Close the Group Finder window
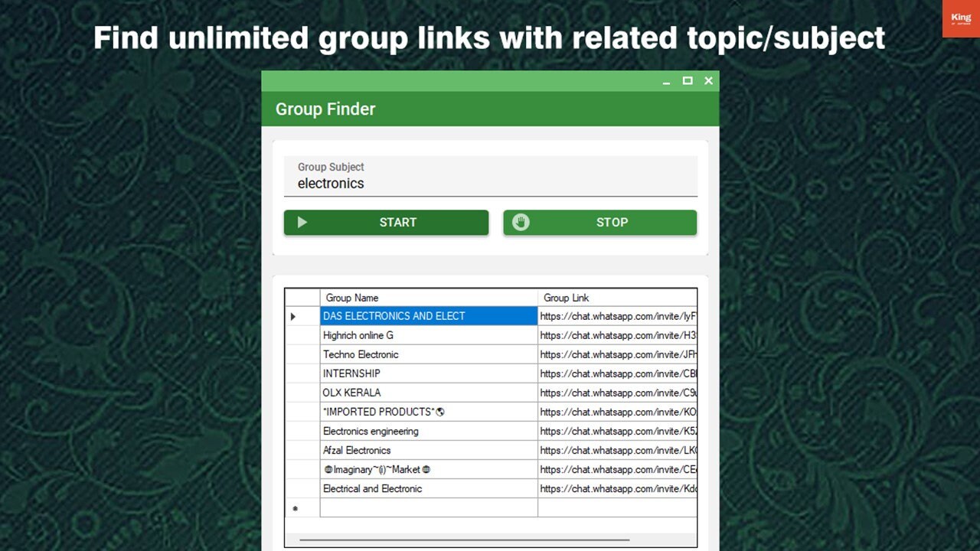Screen dimensions: 980x551 click(x=708, y=81)
